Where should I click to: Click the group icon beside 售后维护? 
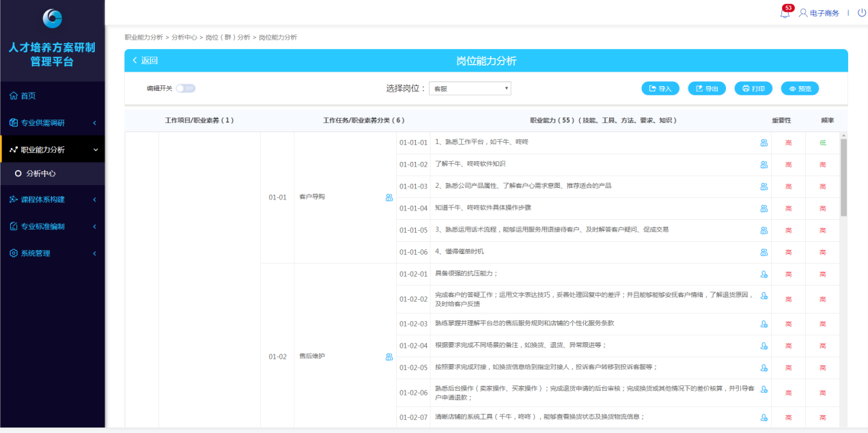point(389,357)
